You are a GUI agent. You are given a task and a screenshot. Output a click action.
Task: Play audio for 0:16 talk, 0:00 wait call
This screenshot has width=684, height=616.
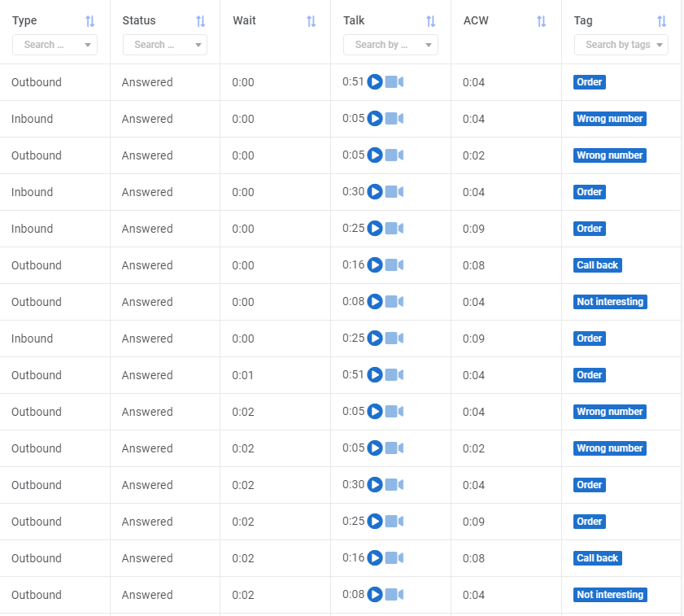375,265
